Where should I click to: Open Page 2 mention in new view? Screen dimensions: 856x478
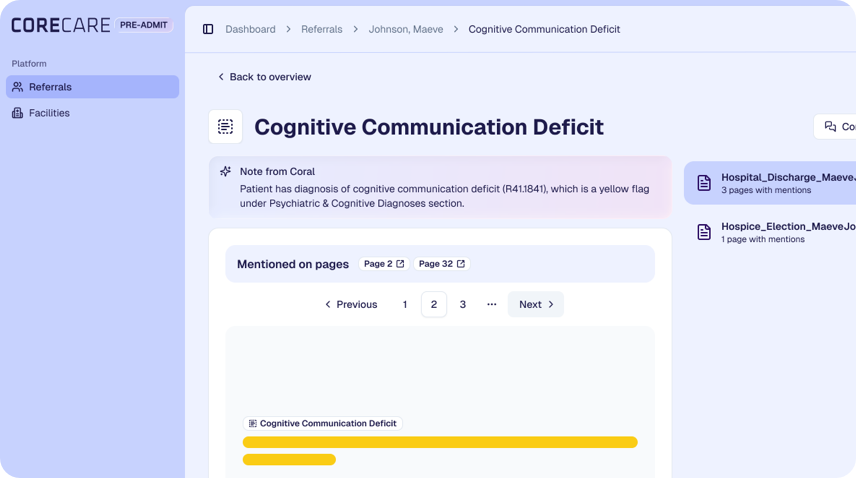click(384, 264)
